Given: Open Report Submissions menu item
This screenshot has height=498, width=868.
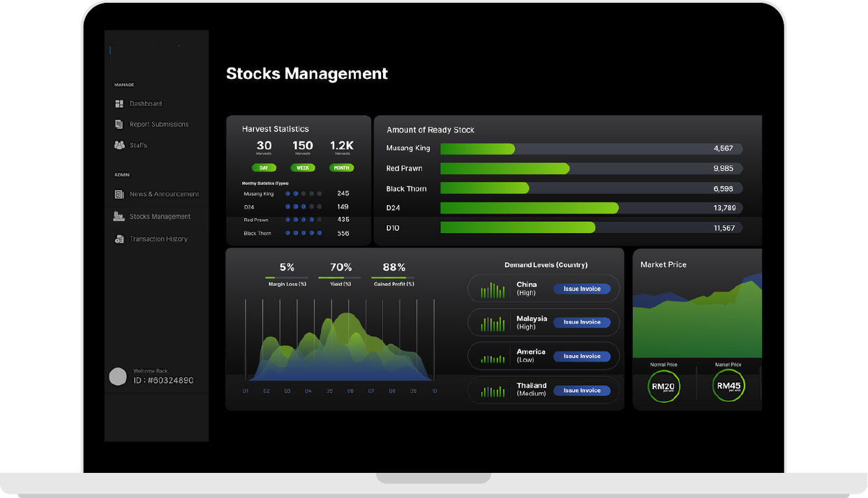Looking at the screenshot, I should tap(159, 124).
